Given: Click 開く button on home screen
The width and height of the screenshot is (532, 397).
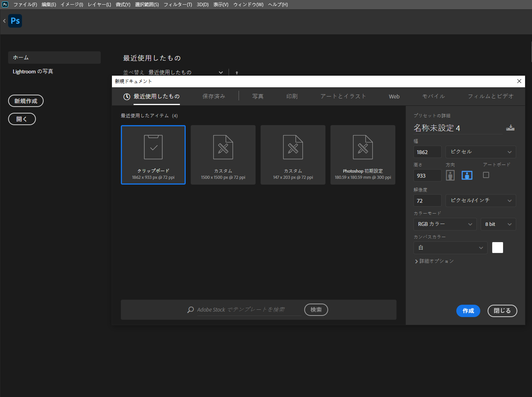Looking at the screenshot, I should click(22, 119).
